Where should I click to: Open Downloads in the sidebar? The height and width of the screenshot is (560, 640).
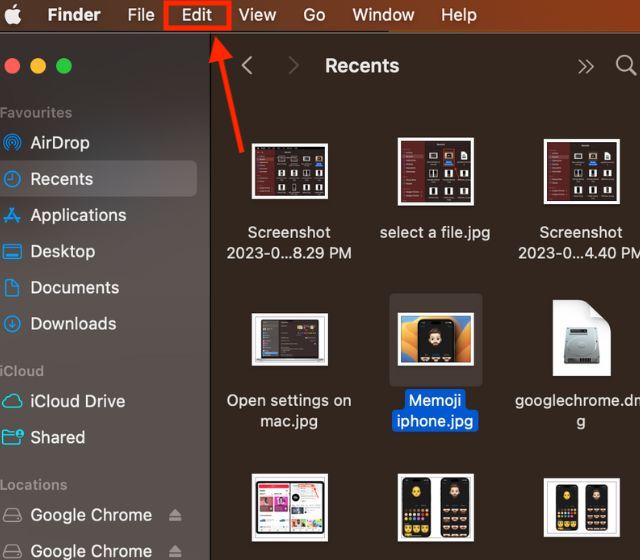coord(73,323)
